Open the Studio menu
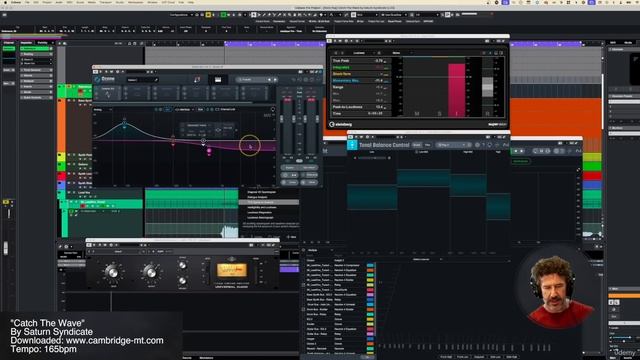The width and height of the screenshot is (640, 360). pos(120,2)
